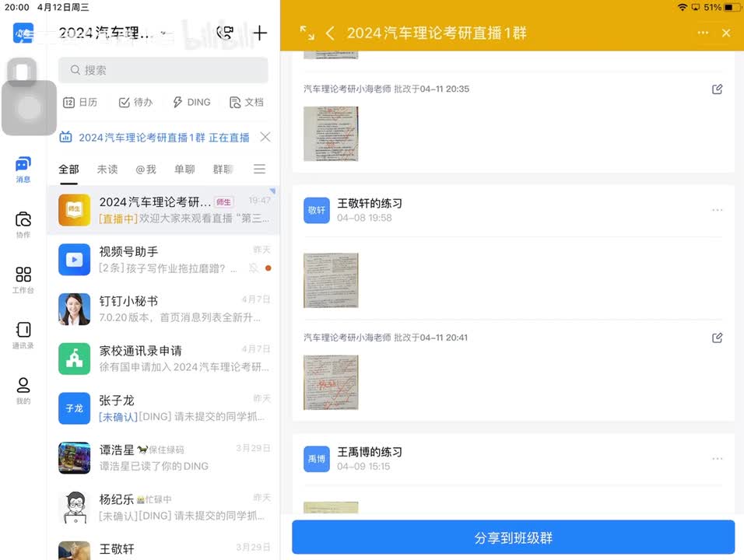Open the 待办 to-do shortcut
The height and width of the screenshot is (560, 744).
[x=135, y=102]
